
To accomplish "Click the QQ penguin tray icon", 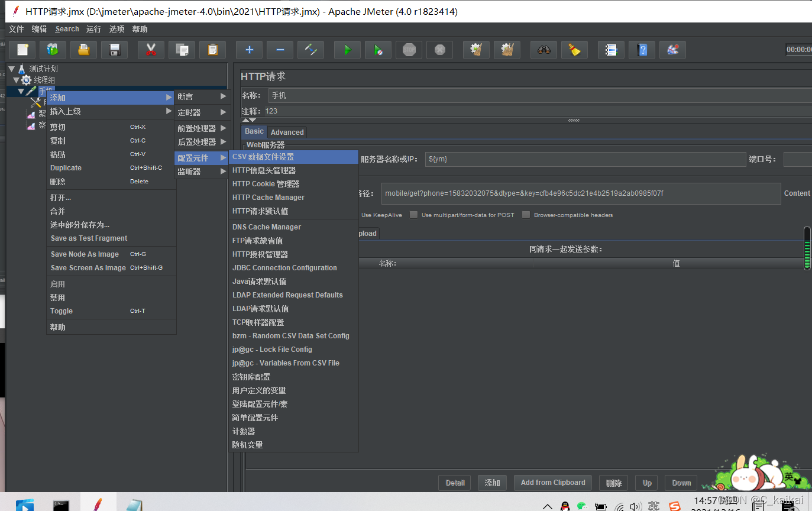I will [x=565, y=506].
